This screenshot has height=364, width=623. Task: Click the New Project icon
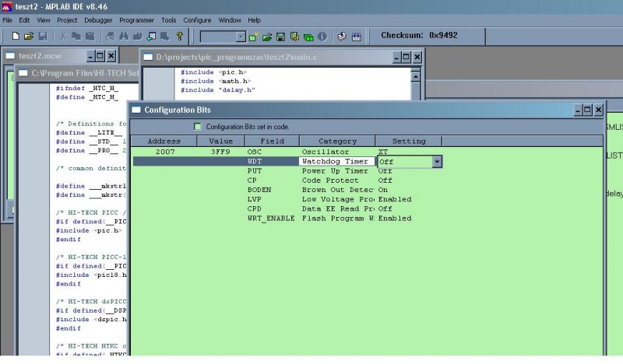point(254,37)
